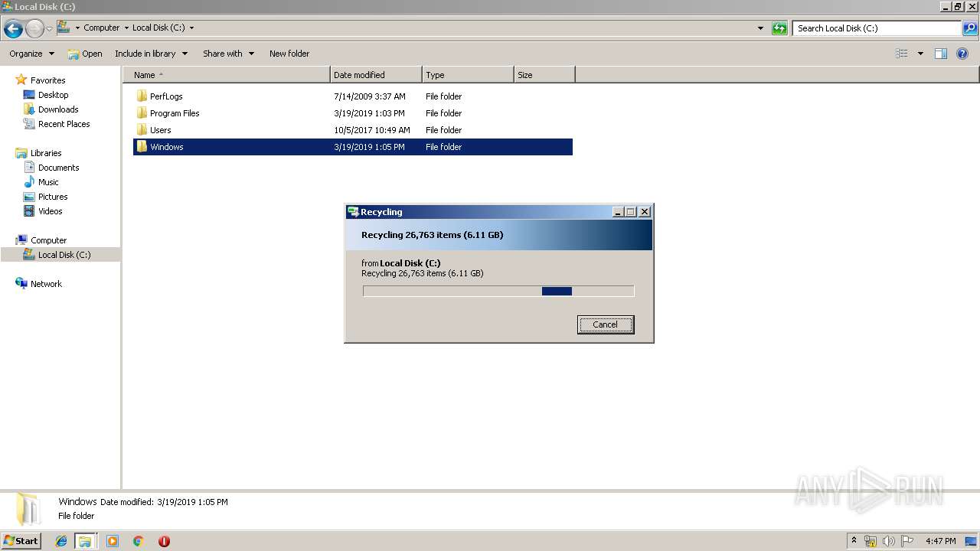Open Documents library
The width and height of the screenshot is (980, 551).
click(x=58, y=168)
